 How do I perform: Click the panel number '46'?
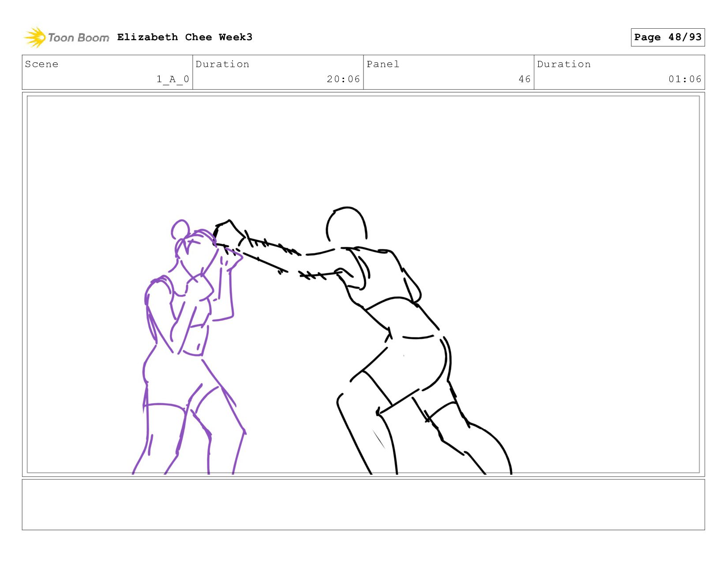tap(525, 79)
